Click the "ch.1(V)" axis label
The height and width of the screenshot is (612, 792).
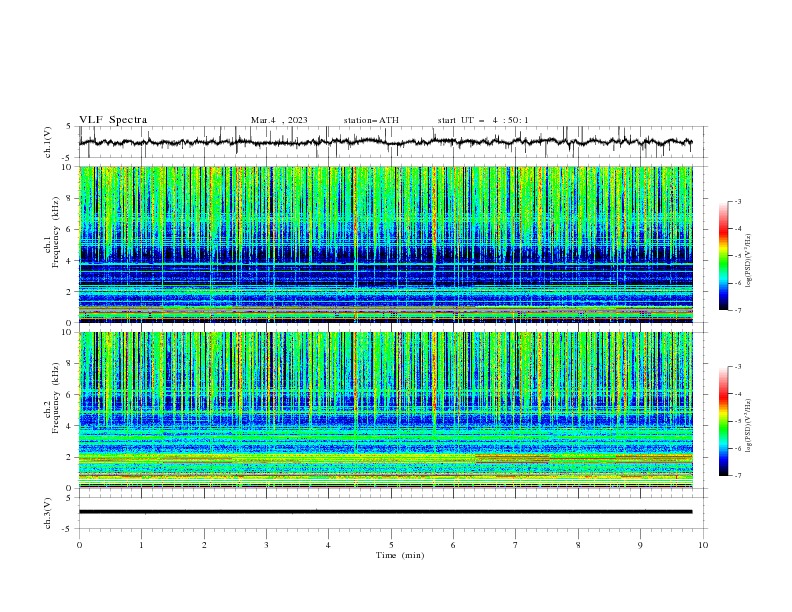(x=48, y=142)
